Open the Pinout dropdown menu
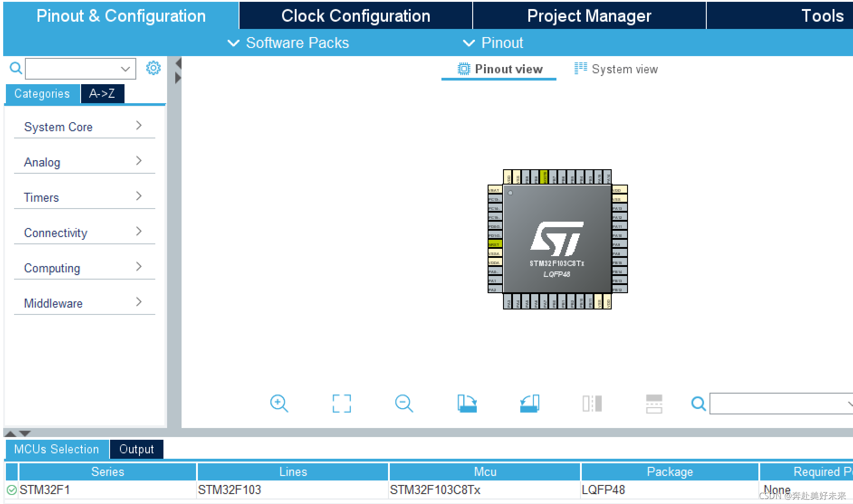This screenshot has width=853, height=504. pyautogui.click(x=493, y=43)
